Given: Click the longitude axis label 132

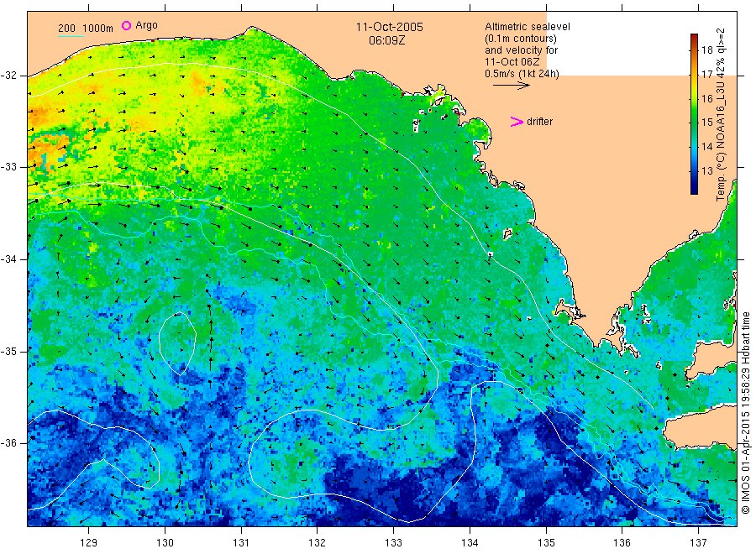Looking at the screenshot, I should 318,543.
